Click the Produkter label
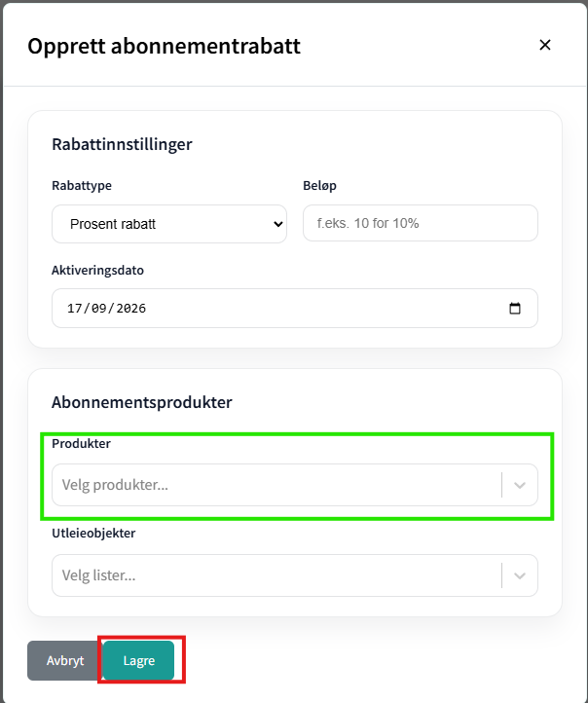This screenshot has width=588, height=703. pyautogui.click(x=81, y=443)
